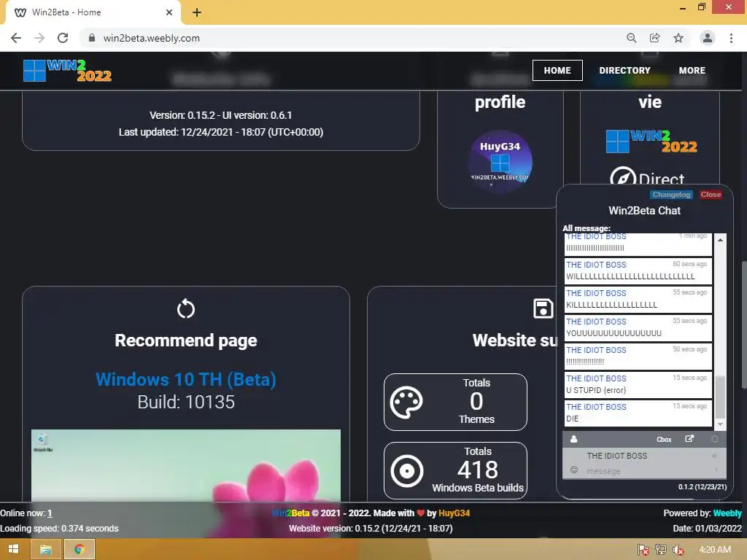The height and width of the screenshot is (560, 747).
Task: Click the Cbox link in chat toolbar
Action: pos(664,440)
